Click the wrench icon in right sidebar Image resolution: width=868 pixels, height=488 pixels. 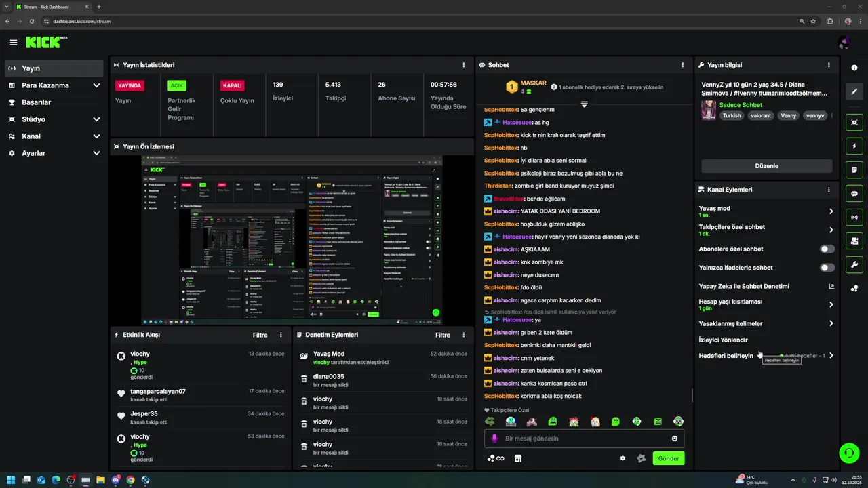[854, 264]
